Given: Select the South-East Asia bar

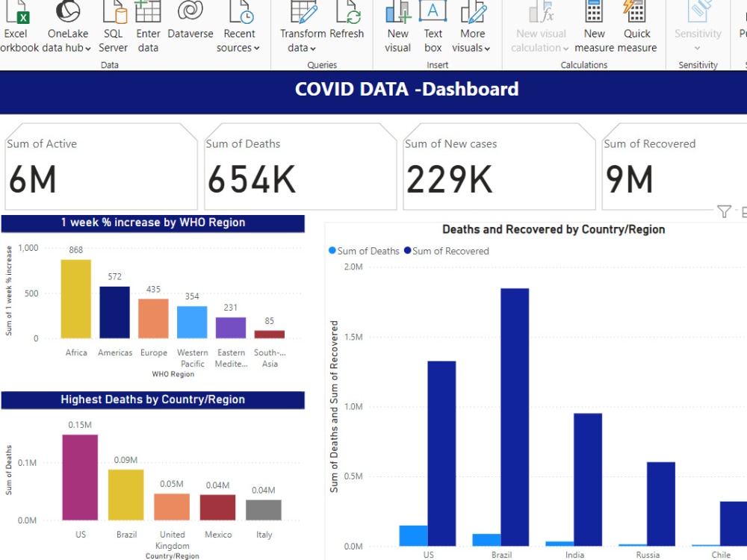Looking at the screenshot, I should 269,335.
